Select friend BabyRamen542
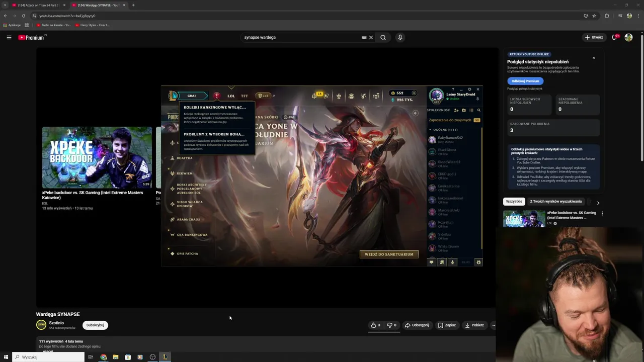The width and height of the screenshot is (644, 362). coord(454,139)
